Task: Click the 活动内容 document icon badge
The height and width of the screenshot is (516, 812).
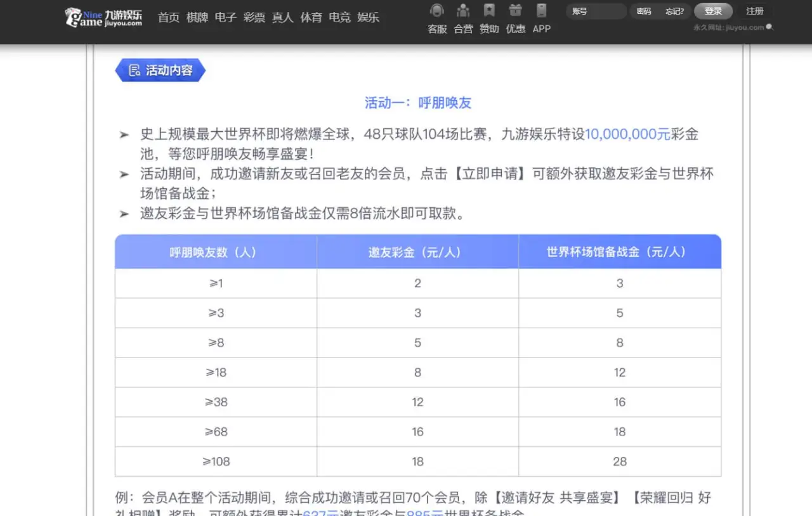Action: tap(134, 70)
